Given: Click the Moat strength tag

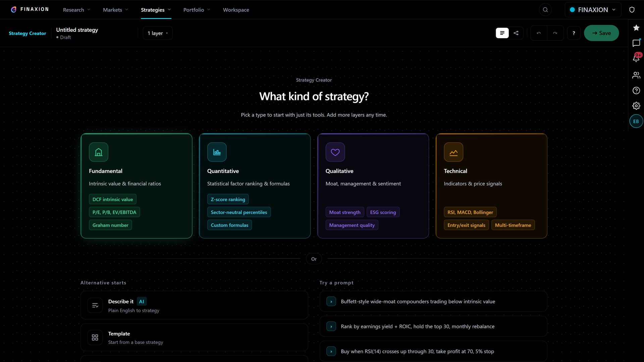Looking at the screenshot, I should 345,212.
